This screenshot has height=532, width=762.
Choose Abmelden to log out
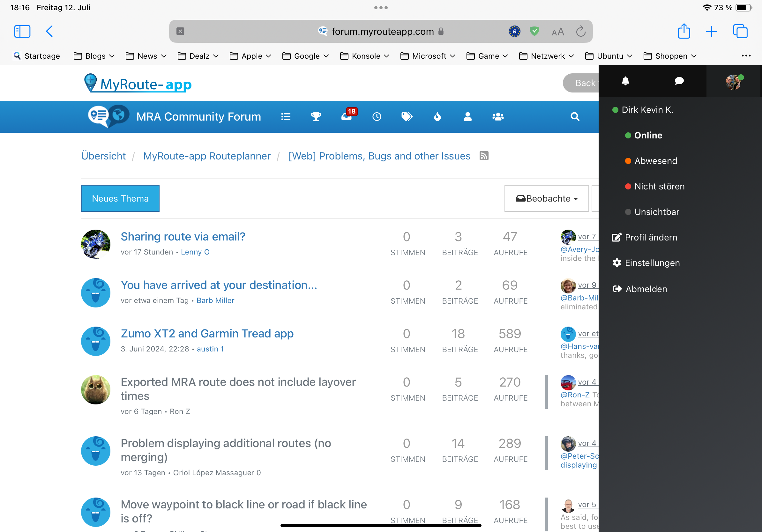tap(639, 289)
